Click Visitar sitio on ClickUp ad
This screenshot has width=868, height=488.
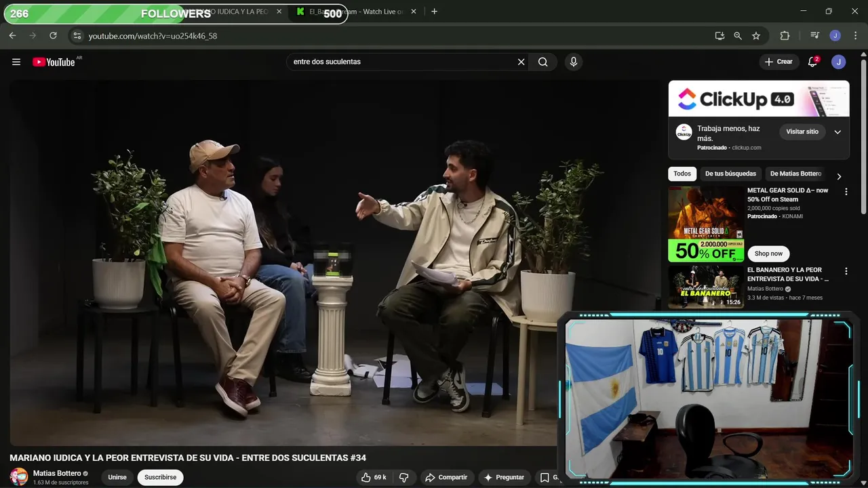click(802, 131)
